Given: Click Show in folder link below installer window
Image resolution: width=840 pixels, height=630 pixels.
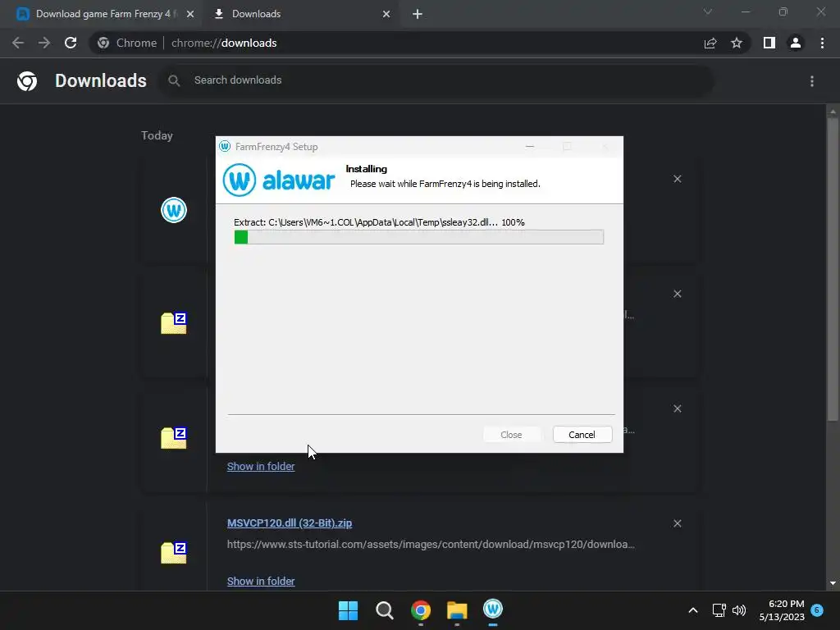Looking at the screenshot, I should [261, 467].
